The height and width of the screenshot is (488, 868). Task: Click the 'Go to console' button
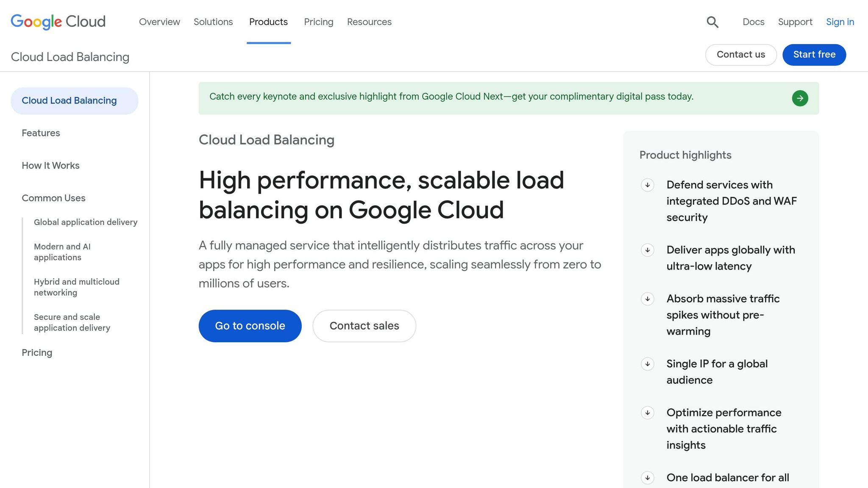point(250,326)
